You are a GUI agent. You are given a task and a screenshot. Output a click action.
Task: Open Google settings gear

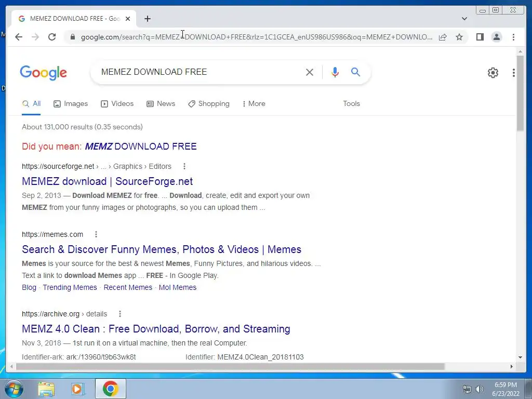[493, 73]
